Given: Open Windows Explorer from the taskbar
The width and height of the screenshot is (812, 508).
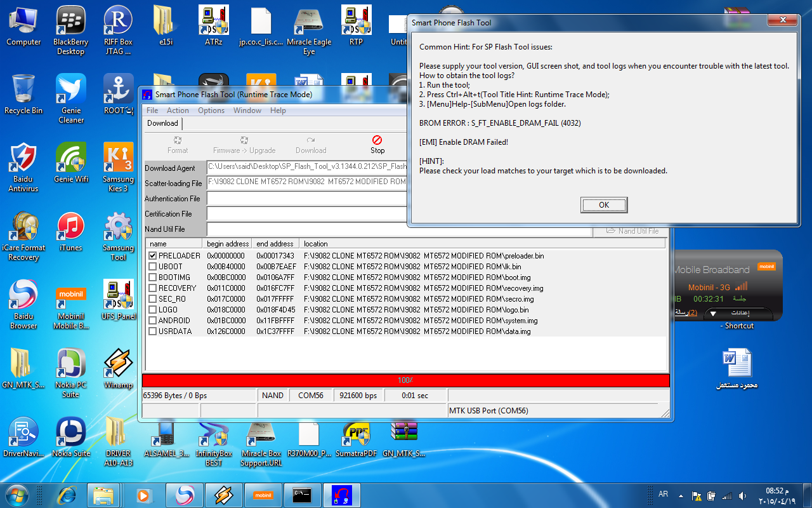Looking at the screenshot, I should coord(103,495).
